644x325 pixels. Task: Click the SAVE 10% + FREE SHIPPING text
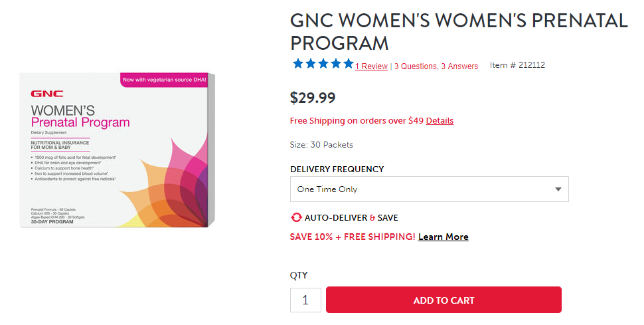352,237
